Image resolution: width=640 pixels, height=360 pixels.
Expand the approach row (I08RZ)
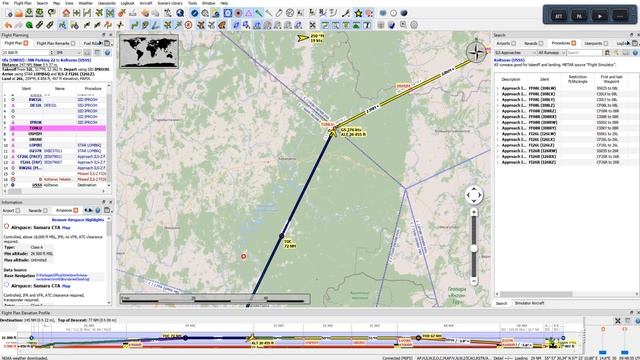pos(498,111)
